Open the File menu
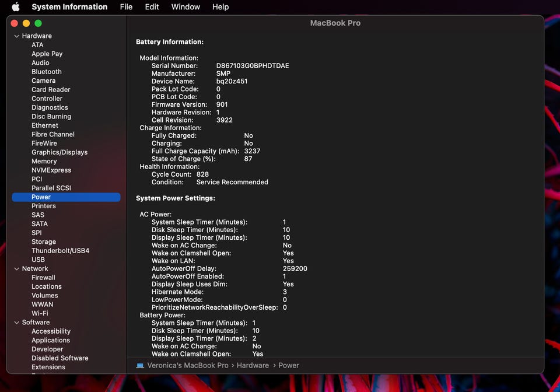The width and height of the screenshot is (560, 392). pos(126,7)
